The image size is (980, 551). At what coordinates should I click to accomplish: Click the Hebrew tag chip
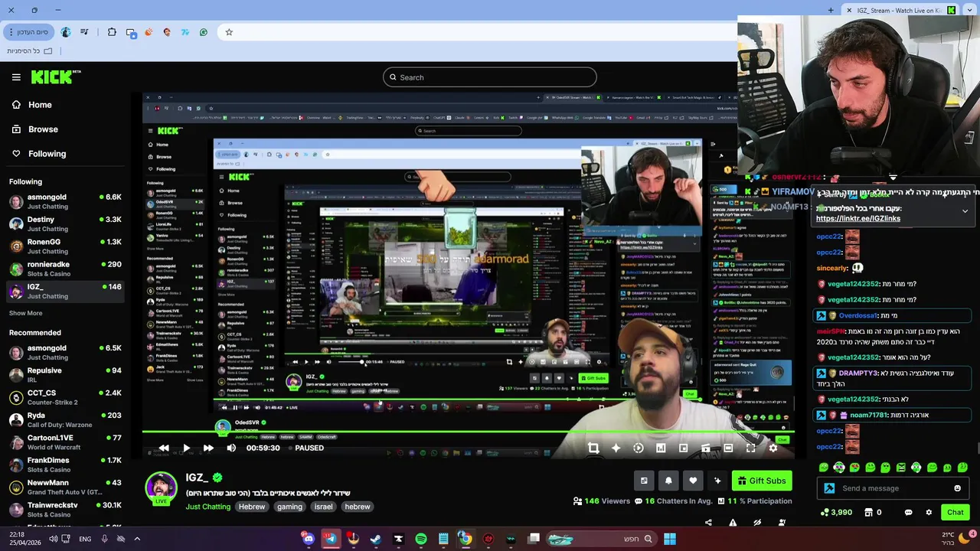pos(252,507)
